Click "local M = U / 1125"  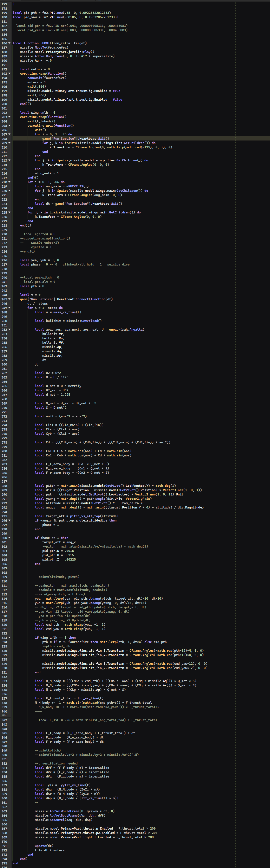click(x=51, y=377)
